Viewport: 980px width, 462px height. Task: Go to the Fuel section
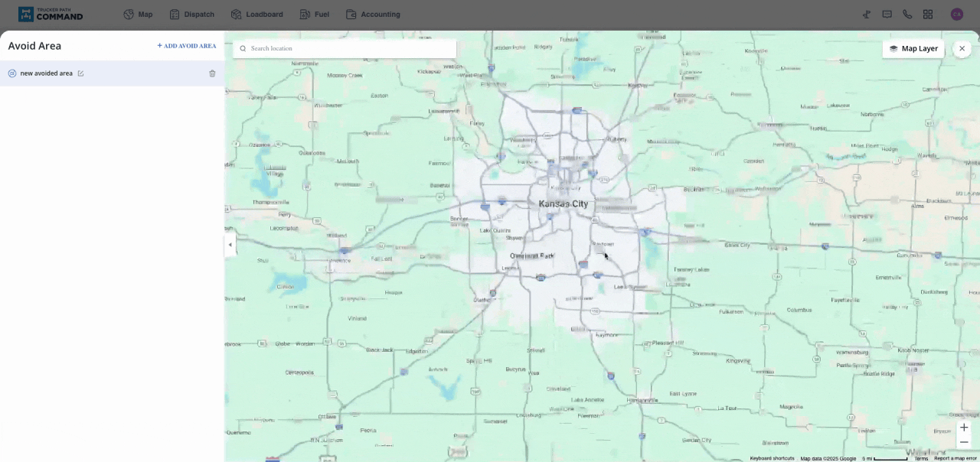point(315,14)
